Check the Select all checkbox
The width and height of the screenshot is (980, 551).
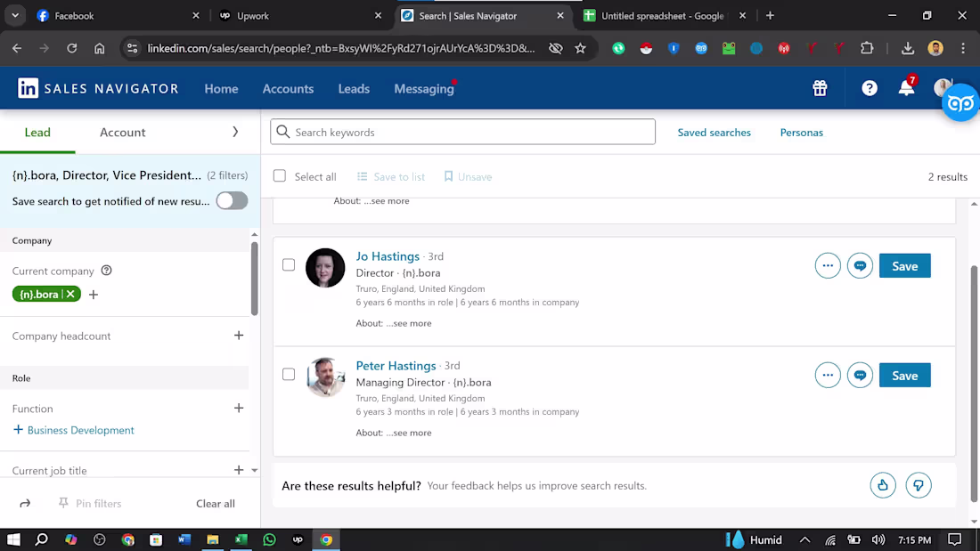[x=280, y=176]
